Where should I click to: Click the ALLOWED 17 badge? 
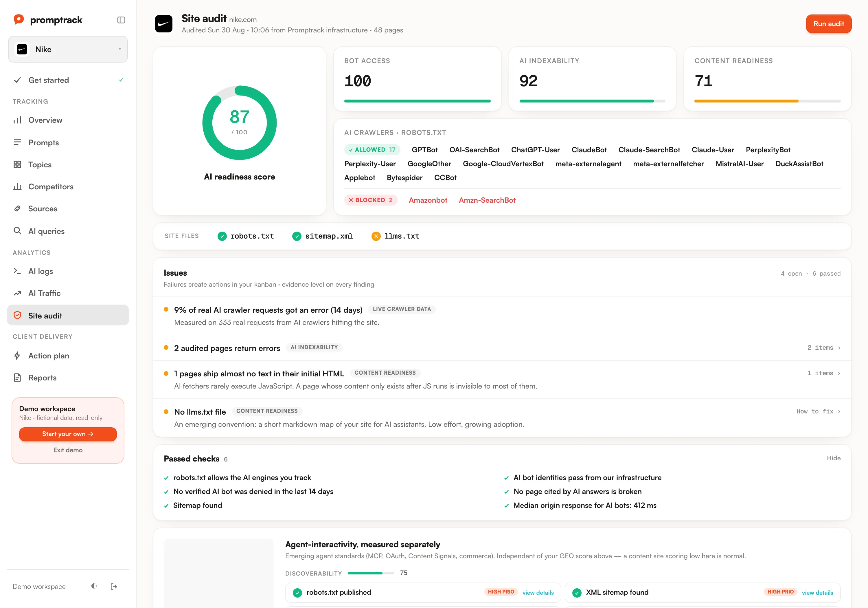coord(372,150)
